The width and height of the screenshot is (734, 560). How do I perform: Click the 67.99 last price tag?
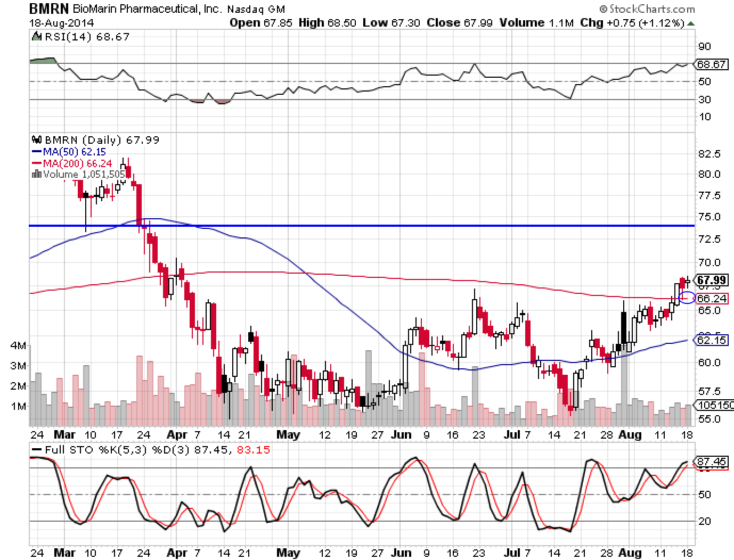(x=711, y=280)
